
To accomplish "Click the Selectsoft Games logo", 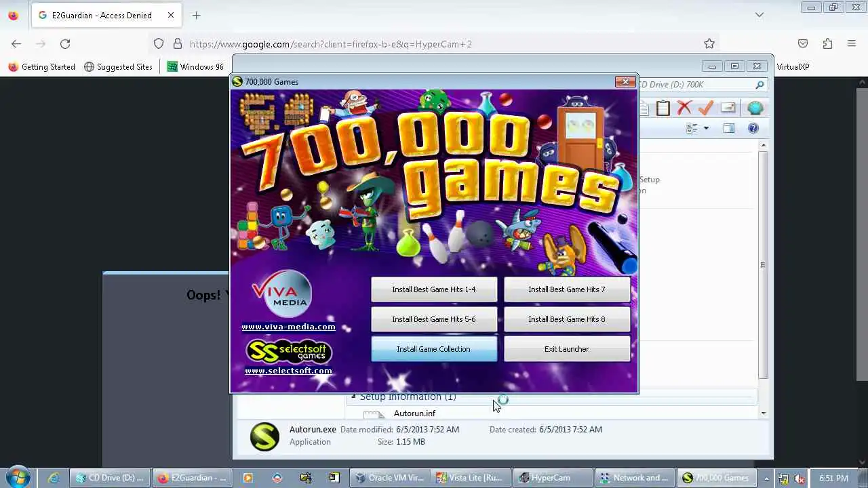I will 288,351.
